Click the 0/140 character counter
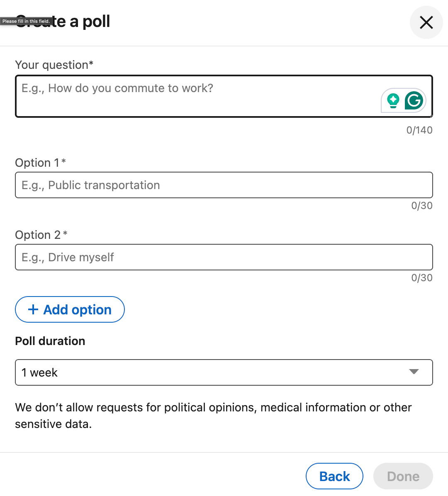Screen dimensions: 448x496 click(x=419, y=130)
